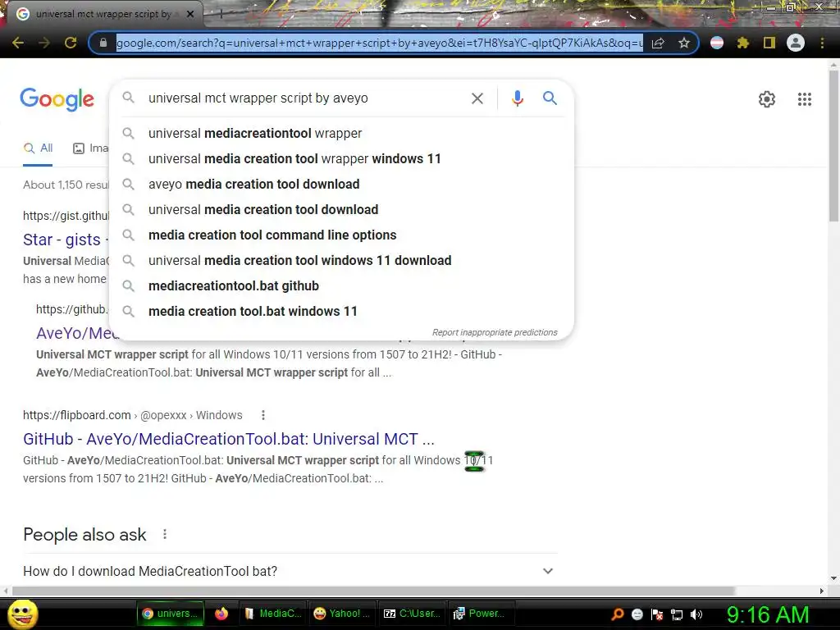The image size is (840, 630).
Task: Choose suggestion 'mediacreationtool.bat github'
Action: click(x=342, y=286)
